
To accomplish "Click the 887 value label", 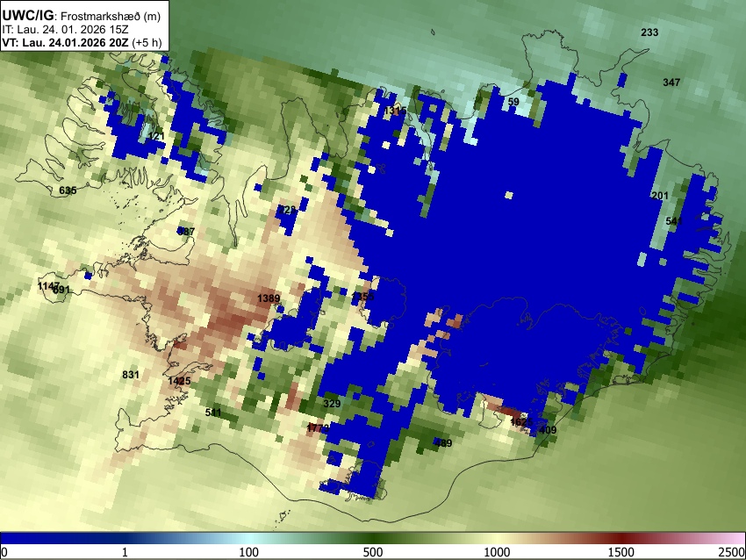I will (185, 231).
